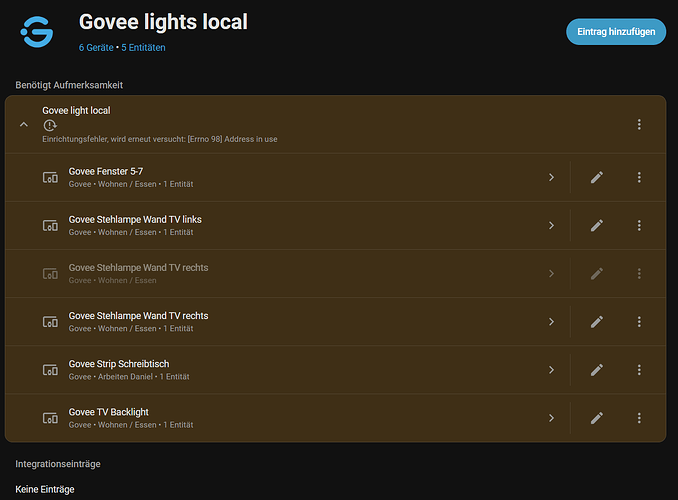The height and width of the screenshot is (500, 678).
Task: Open Govee TV Backlight chevron
Action: click(x=551, y=418)
